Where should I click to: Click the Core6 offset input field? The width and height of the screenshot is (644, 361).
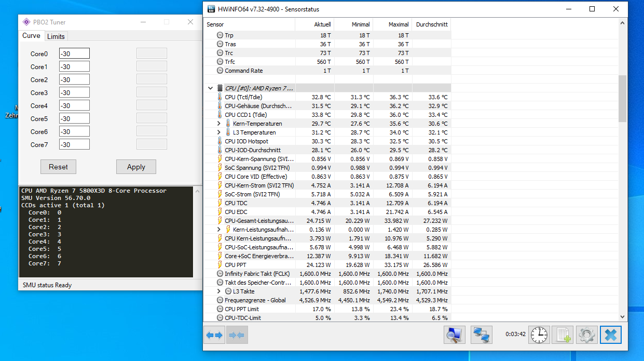click(74, 131)
